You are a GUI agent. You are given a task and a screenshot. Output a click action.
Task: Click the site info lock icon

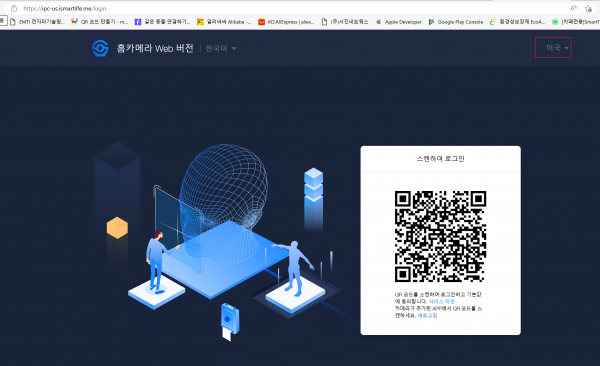[14, 8]
